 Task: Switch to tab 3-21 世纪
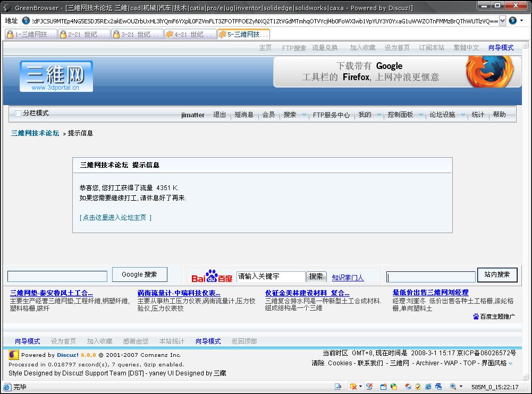pyautogui.click(x=138, y=34)
